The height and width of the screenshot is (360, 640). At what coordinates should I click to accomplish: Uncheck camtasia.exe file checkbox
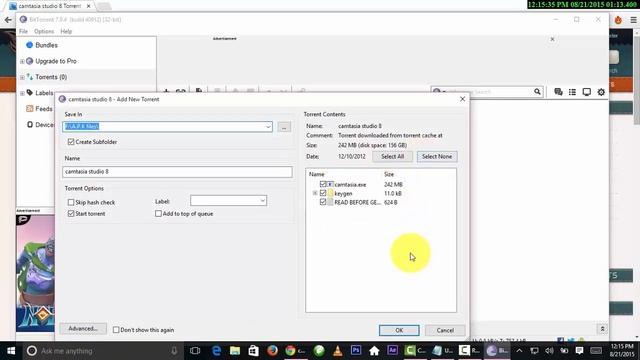pyautogui.click(x=323, y=184)
